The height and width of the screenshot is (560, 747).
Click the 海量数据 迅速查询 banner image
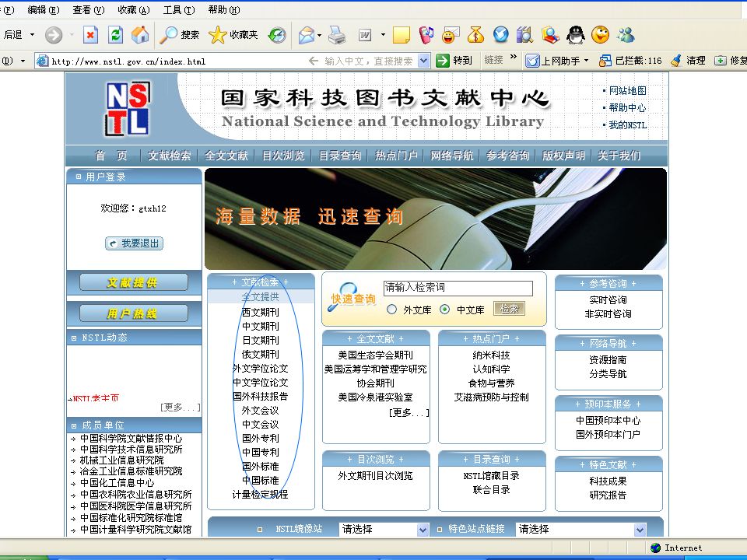[x=436, y=219]
